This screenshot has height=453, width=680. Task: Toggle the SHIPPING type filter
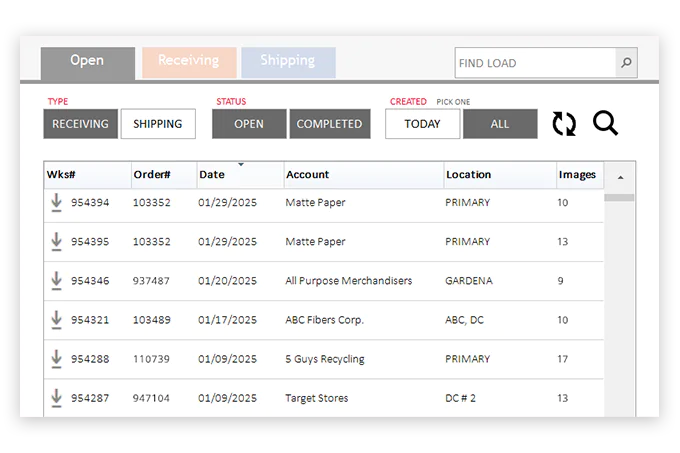pos(158,124)
